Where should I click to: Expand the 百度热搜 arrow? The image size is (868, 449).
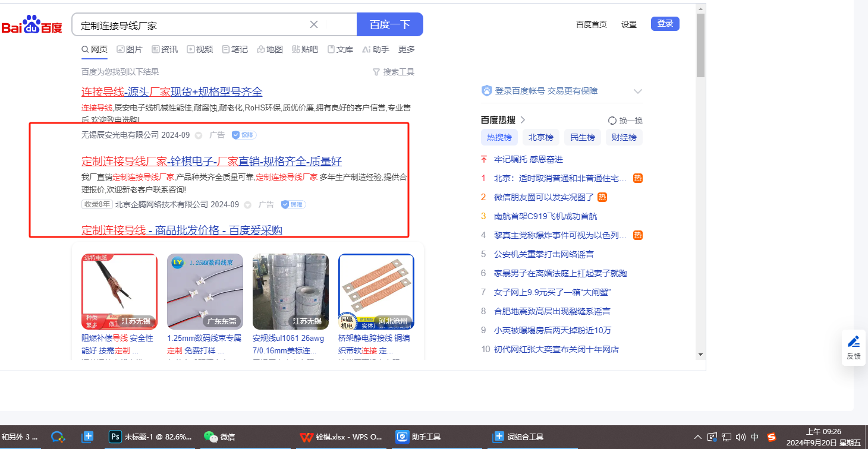coord(523,120)
